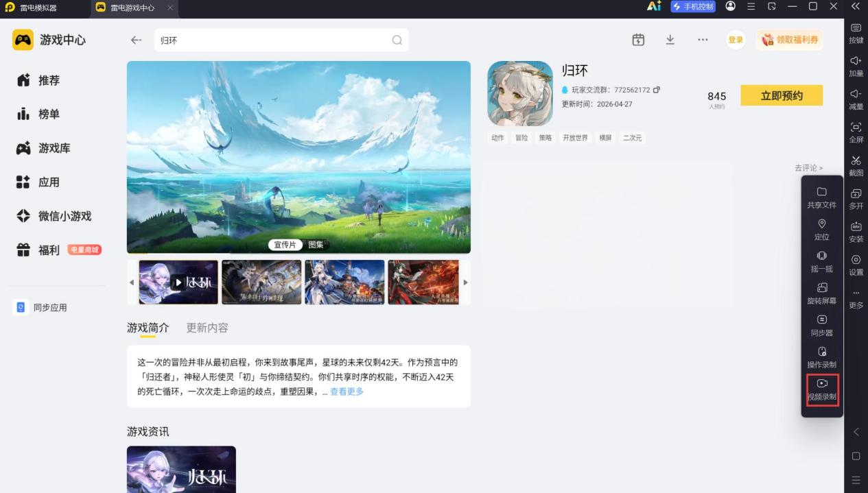Click the Android recent apps icon
The height and width of the screenshot is (493, 868).
point(856,480)
